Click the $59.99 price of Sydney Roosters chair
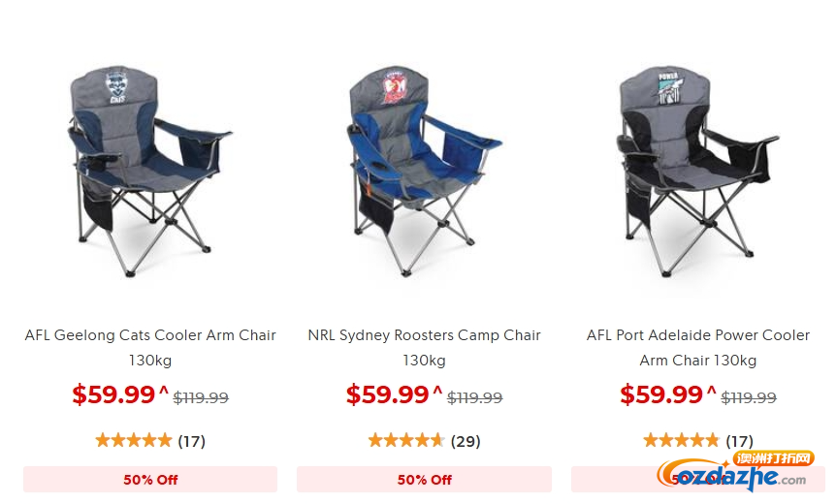 [x=387, y=394]
